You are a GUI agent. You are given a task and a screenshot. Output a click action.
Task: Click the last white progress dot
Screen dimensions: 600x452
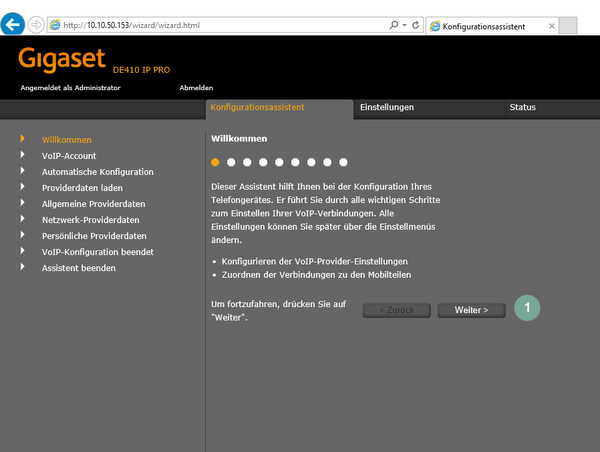coord(343,161)
